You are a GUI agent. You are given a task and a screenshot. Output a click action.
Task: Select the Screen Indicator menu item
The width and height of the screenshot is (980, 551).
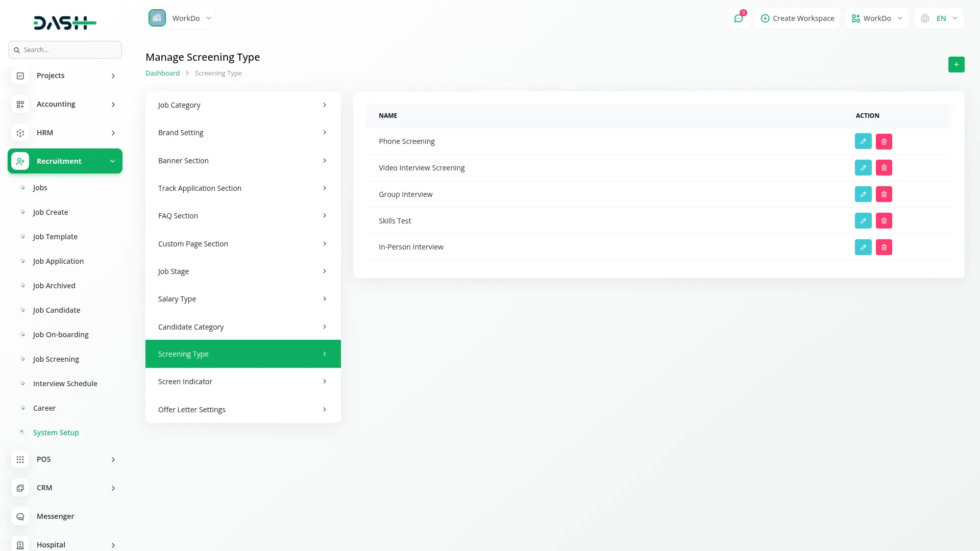click(x=242, y=382)
